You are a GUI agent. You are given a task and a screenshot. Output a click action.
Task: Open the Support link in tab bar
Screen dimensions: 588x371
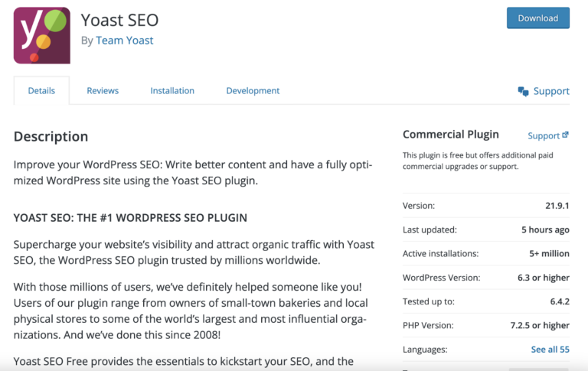(551, 91)
